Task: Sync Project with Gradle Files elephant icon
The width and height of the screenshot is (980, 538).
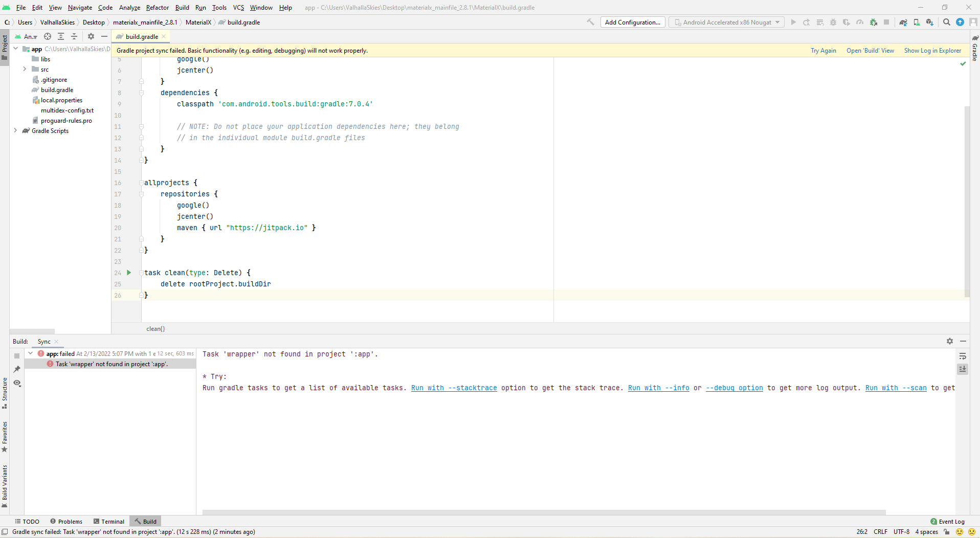Action: 903,22
